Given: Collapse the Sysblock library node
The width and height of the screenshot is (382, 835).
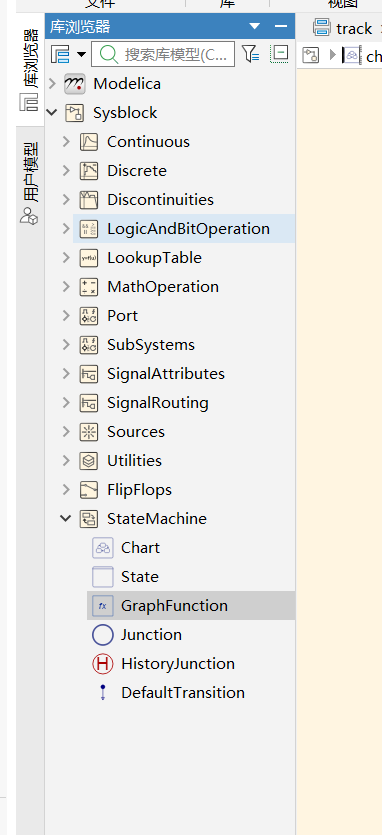Looking at the screenshot, I should pos(52,113).
